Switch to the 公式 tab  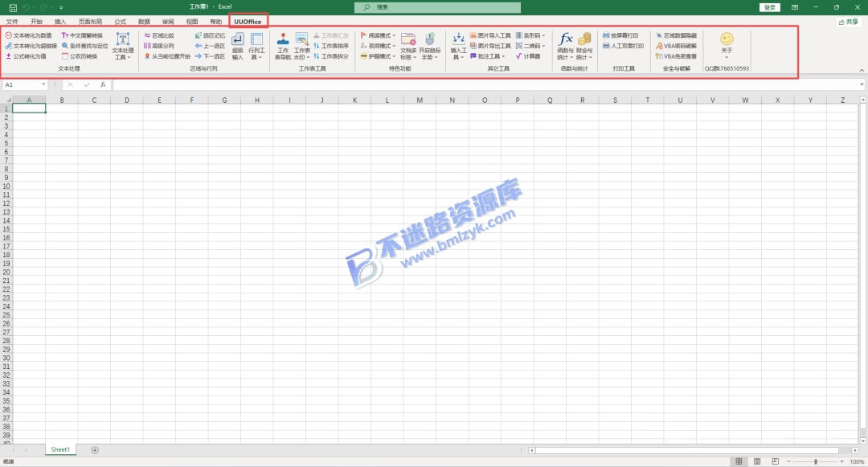[x=120, y=22]
